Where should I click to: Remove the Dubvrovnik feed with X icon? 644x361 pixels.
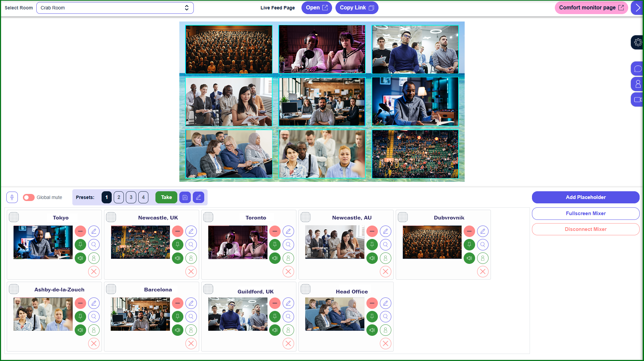pyautogui.click(x=482, y=272)
